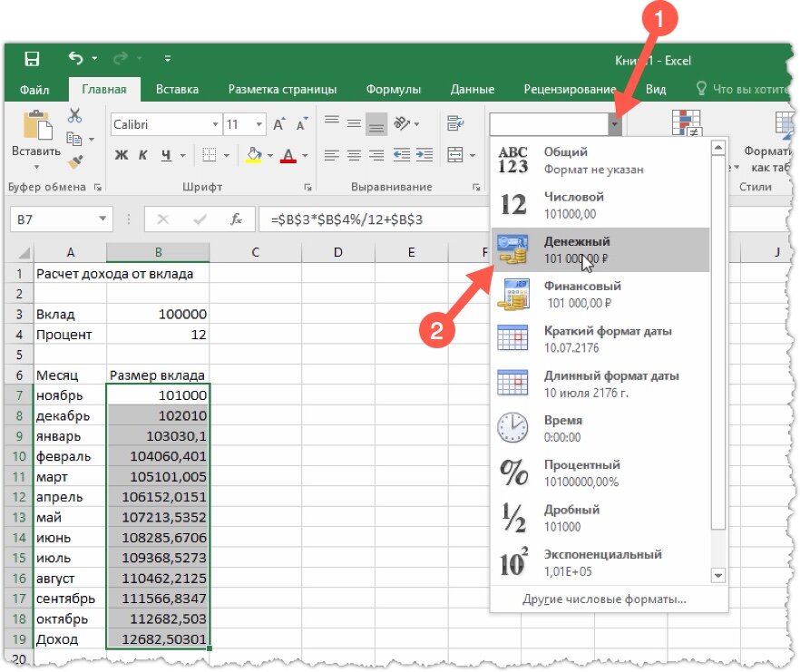
Task: Click Increase Indent icon
Action: point(424,154)
